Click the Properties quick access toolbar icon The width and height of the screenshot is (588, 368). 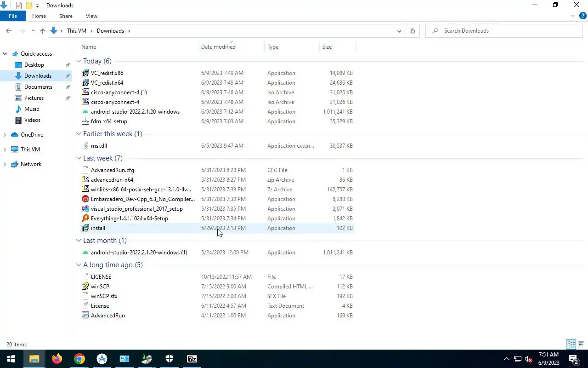pos(19,6)
